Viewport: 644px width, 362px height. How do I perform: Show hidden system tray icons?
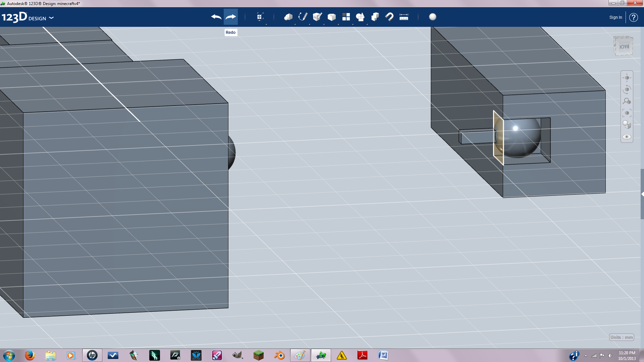click(586, 356)
